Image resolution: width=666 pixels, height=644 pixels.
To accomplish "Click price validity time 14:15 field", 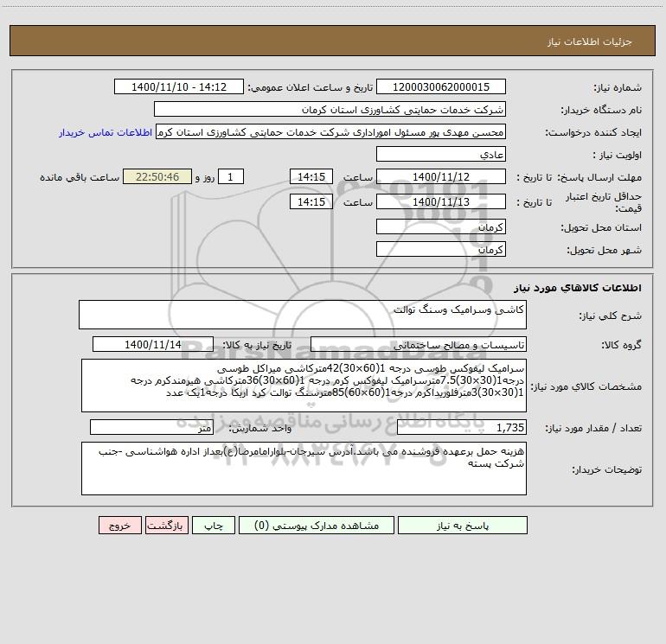I will point(311,201).
